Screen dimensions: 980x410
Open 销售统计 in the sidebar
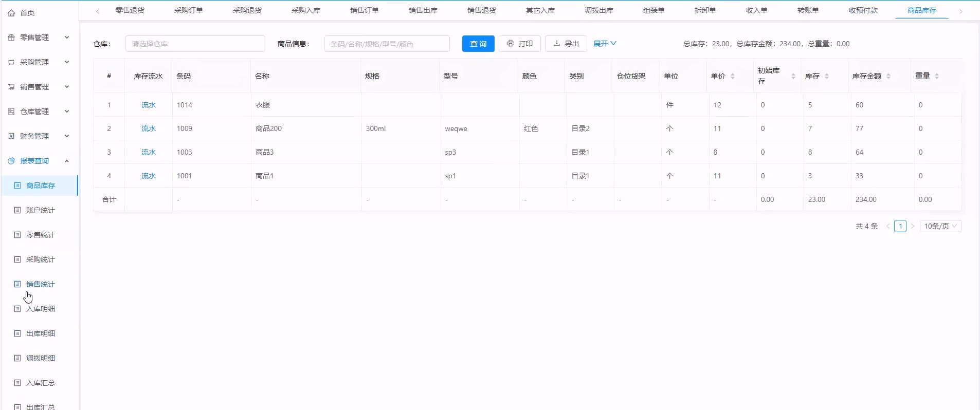40,284
